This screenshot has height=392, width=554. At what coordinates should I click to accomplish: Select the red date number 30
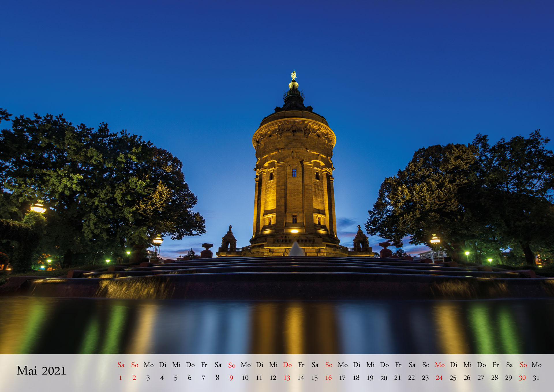522,378
